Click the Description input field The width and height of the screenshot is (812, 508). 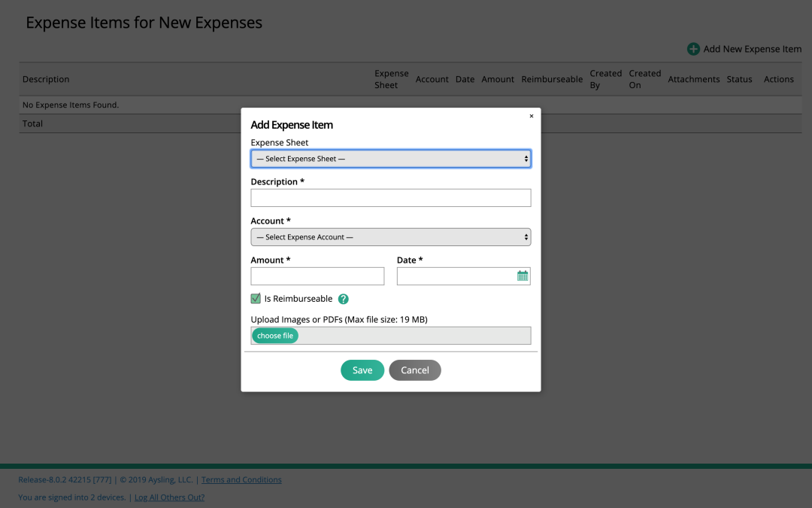pyautogui.click(x=390, y=197)
